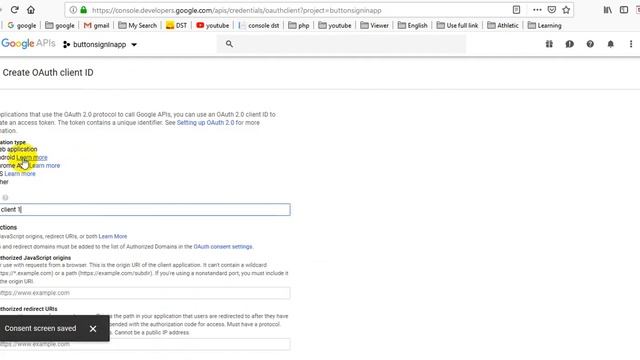This screenshot has width=640, height=360.
Task: Click the green secure padlock icon
Action: coord(84,10)
